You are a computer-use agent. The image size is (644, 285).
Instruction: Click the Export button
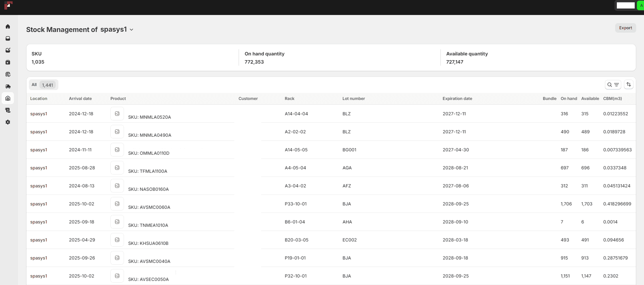click(x=625, y=28)
